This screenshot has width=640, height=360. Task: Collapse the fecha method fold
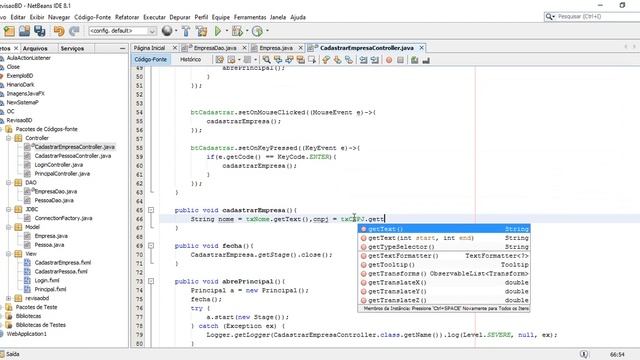[x=151, y=246]
